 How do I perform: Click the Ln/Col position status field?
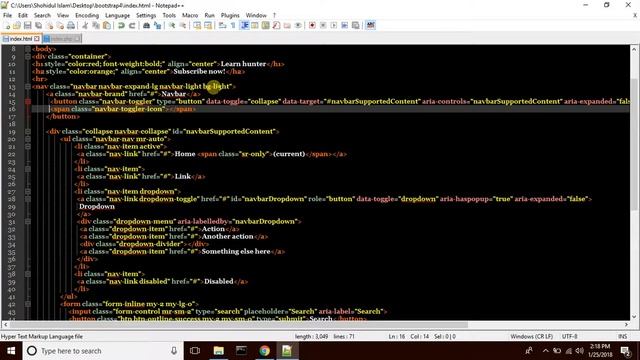(422, 336)
